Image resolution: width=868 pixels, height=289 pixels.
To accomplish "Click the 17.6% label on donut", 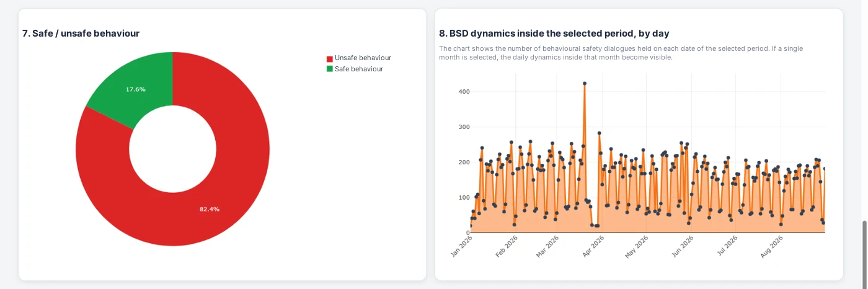I will pyautogui.click(x=136, y=89).
